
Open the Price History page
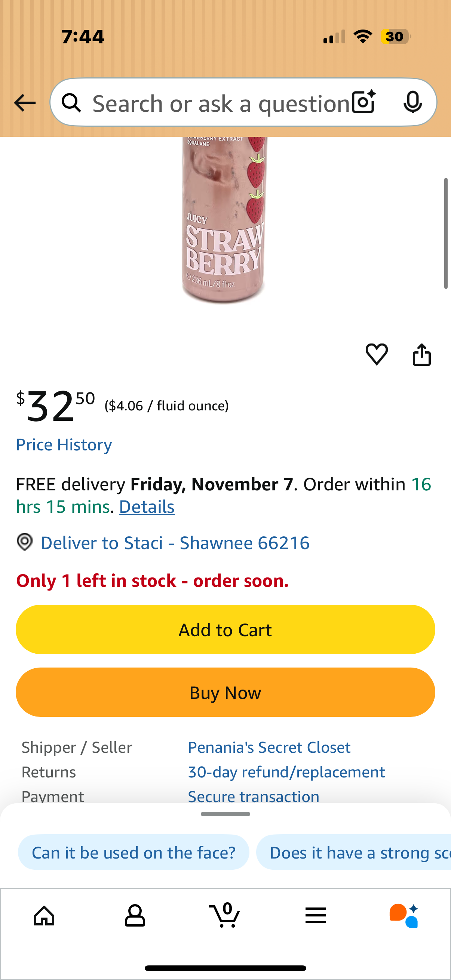tap(64, 444)
